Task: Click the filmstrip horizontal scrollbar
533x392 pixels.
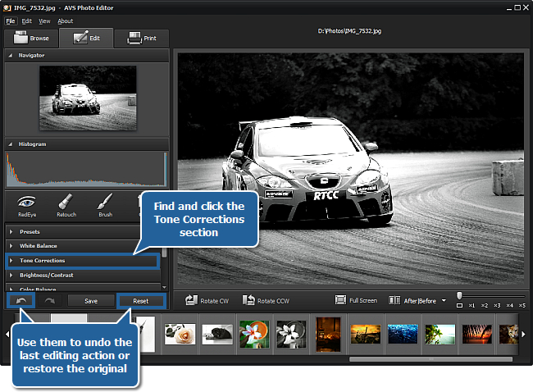Action: click(x=430, y=359)
